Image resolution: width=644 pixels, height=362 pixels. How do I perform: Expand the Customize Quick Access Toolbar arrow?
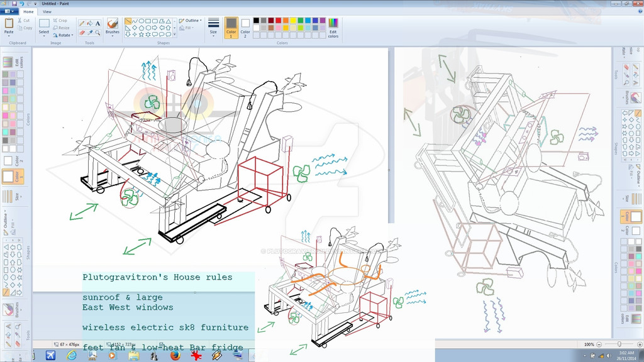[x=35, y=4]
